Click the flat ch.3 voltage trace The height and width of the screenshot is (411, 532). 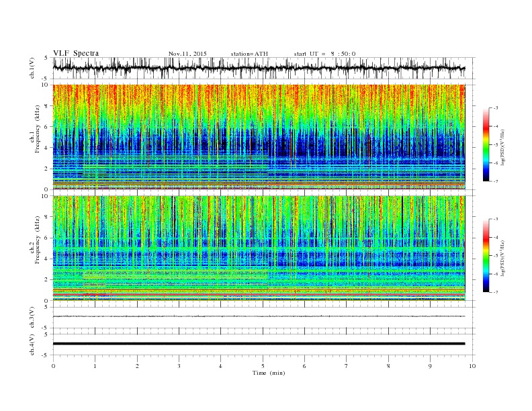click(259, 316)
